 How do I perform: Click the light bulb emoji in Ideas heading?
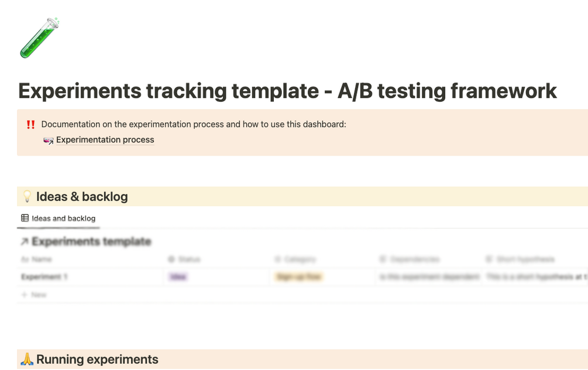(26, 197)
